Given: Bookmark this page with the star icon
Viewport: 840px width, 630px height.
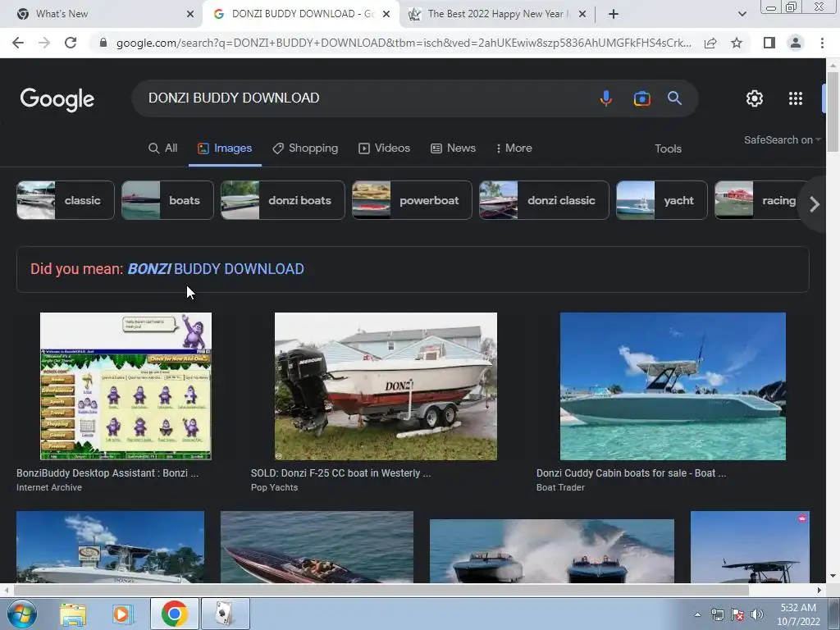Looking at the screenshot, I should (x=737, y=43).
